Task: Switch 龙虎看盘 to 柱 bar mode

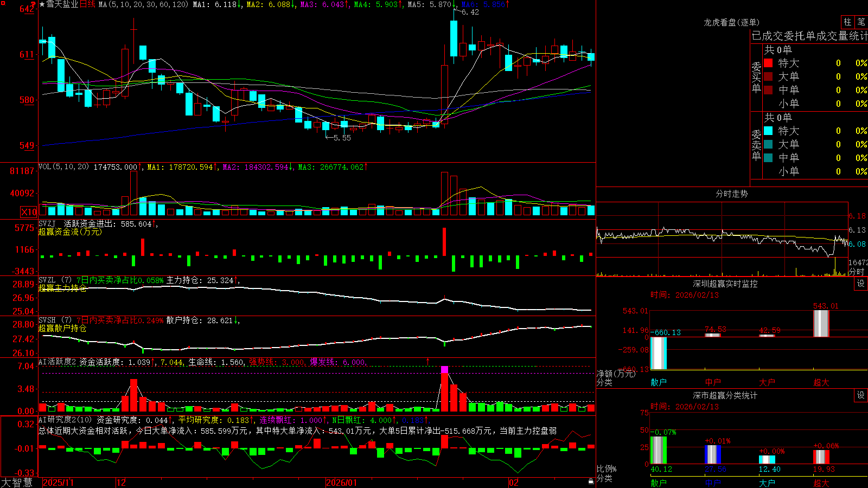Action: click(x=847, y=22)
